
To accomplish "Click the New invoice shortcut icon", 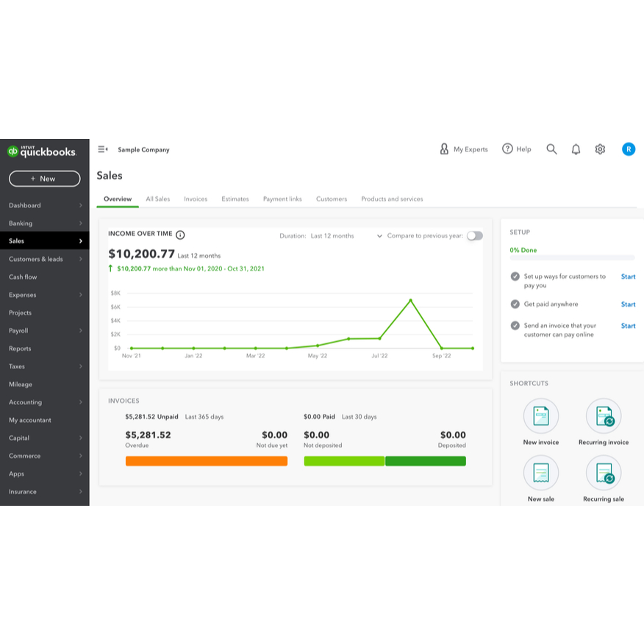I will click(x=540, y=415).
